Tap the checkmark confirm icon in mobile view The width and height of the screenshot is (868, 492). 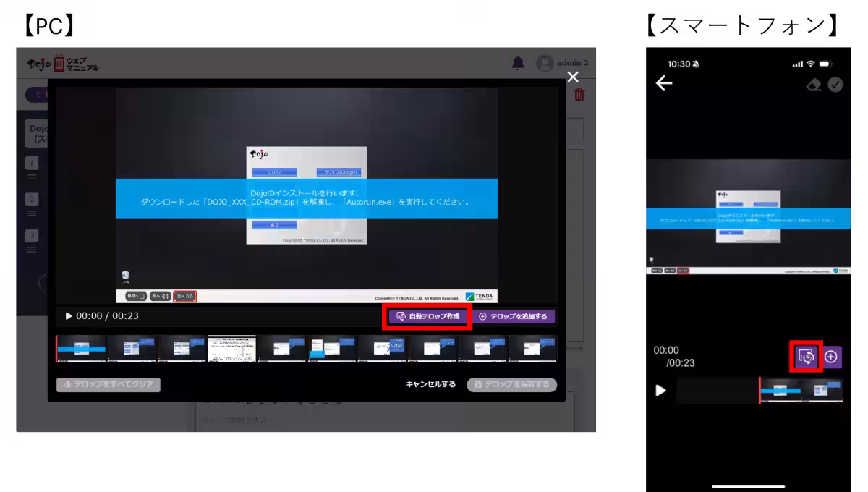pos(835,85)
